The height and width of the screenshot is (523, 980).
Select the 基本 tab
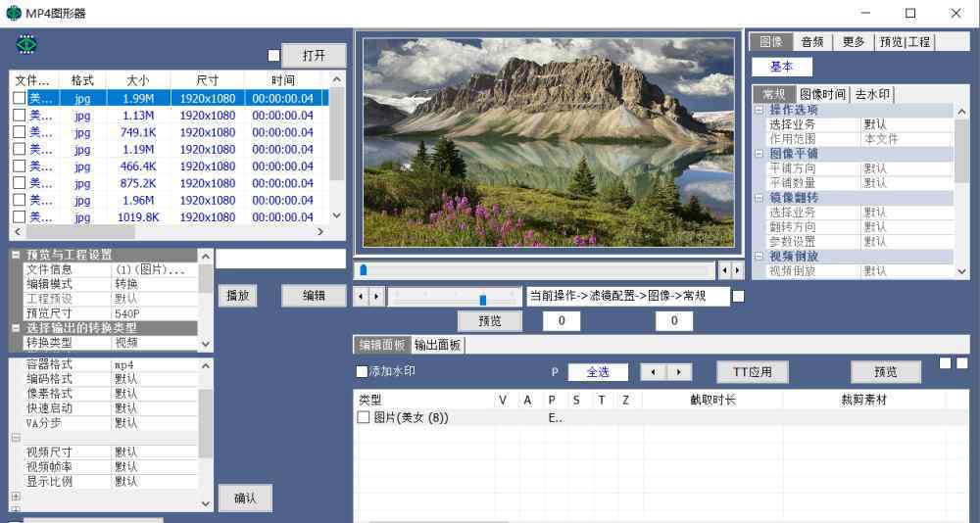click(x=781, y=67)
